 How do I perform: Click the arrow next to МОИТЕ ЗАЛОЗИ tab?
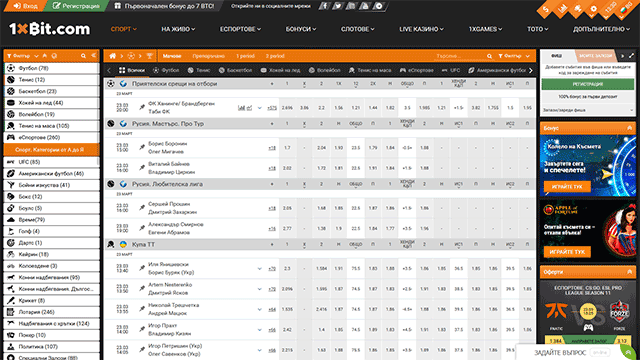click(x=622, y=56)
